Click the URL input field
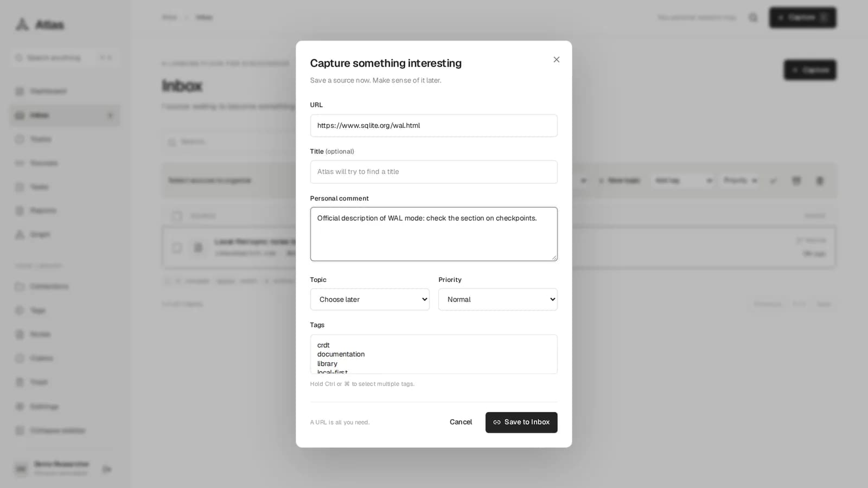868x488 pixels. pyautogui.click(x=433, y=125)
